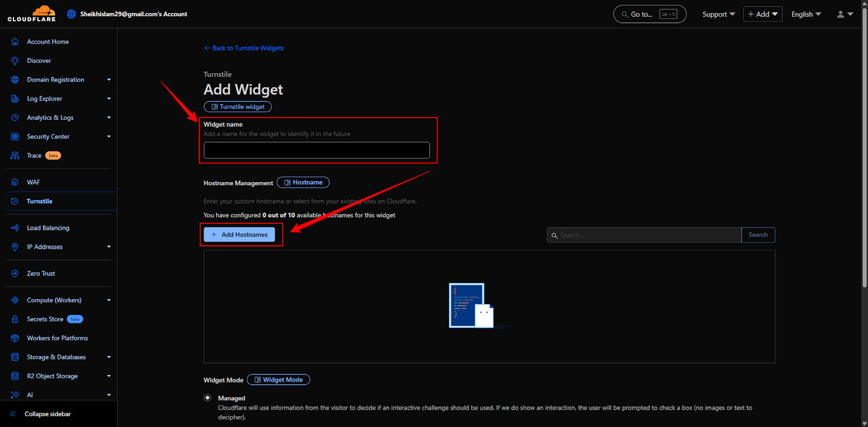Open Zero Trust in sidebar
Image resolution: width=868 pixels, height=427 pixels.
tap(41, 274)
